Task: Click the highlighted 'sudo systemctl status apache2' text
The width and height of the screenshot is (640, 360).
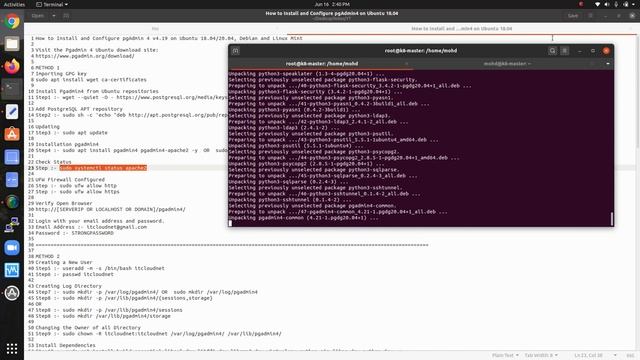Action: tap(103, 168)
